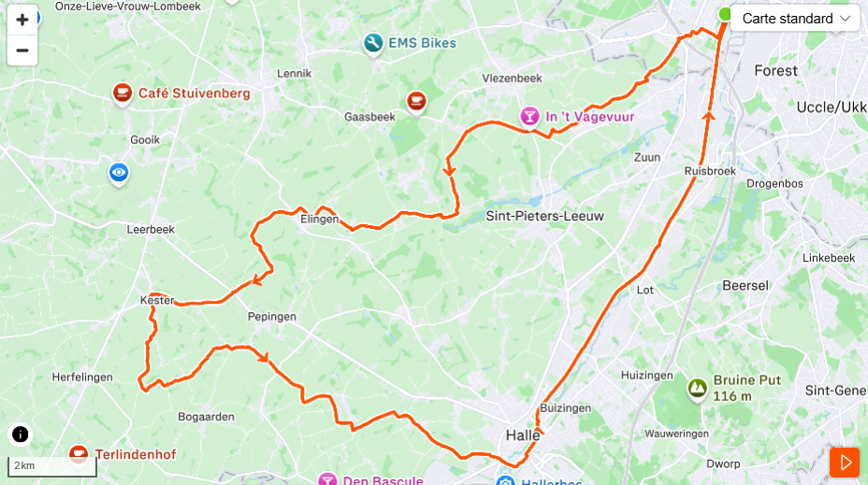
Task: Zoom in with the plus button
Action: coord(22,20)
